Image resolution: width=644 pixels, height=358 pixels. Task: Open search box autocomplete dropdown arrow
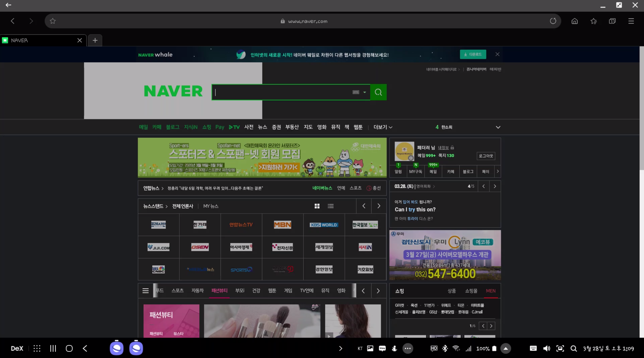[365, 92]
